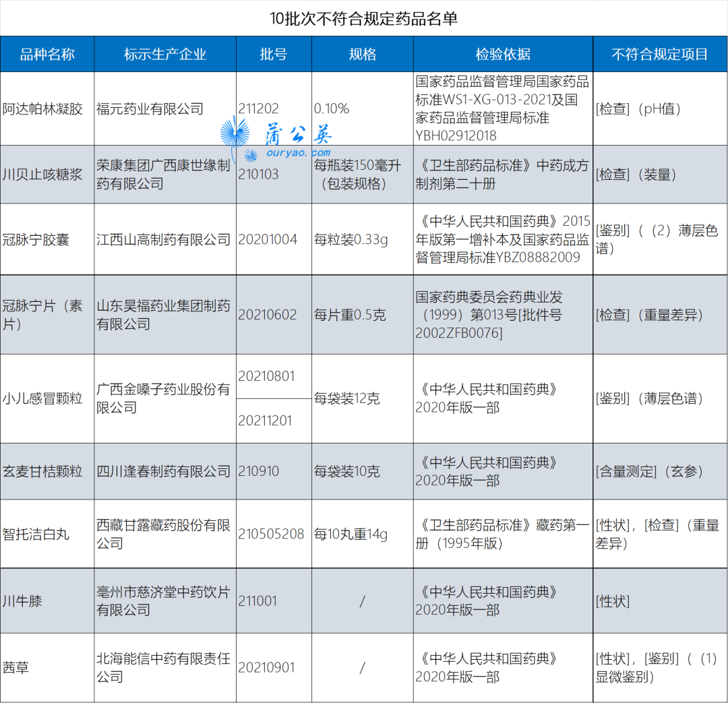Select the cell 每片重0.5克
The image size is (728, 703).
click(363, 315)
